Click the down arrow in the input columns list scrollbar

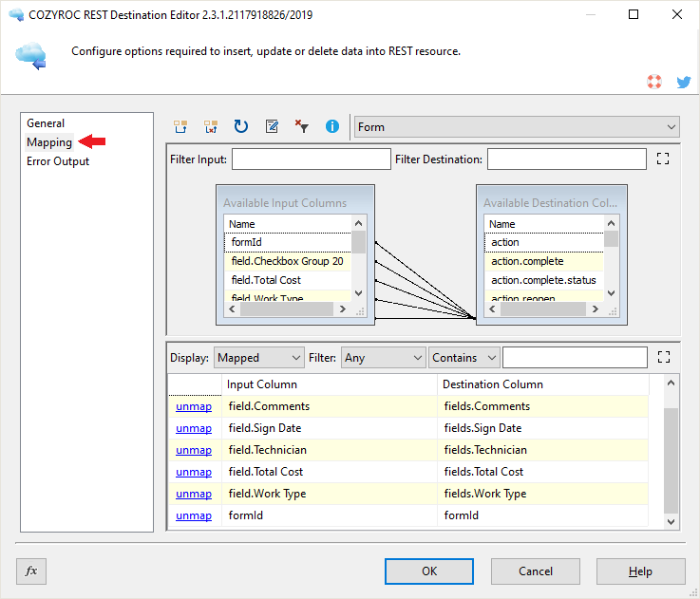tap(358, 293)
